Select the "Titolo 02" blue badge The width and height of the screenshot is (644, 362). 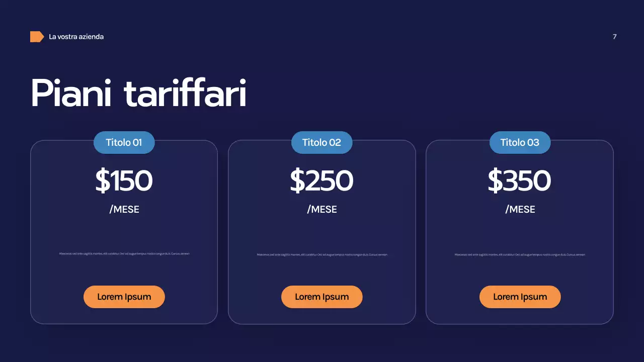[x=321, y=142]
